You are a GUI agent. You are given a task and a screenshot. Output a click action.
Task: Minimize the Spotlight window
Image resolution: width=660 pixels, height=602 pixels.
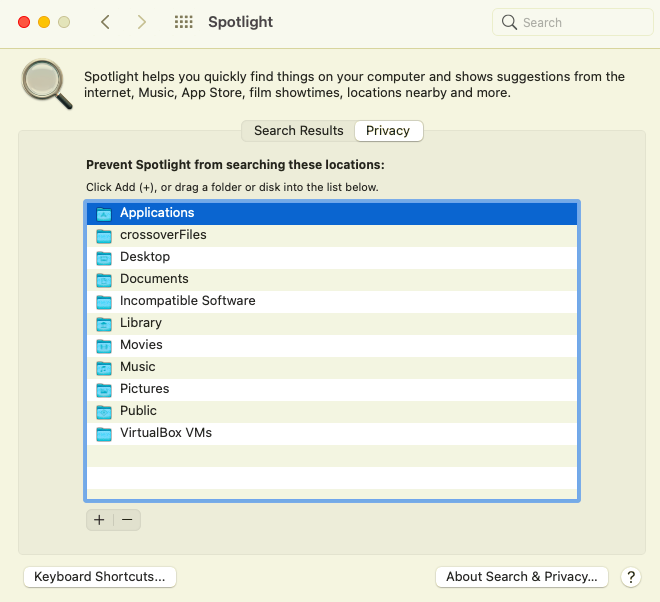point(44,22)
